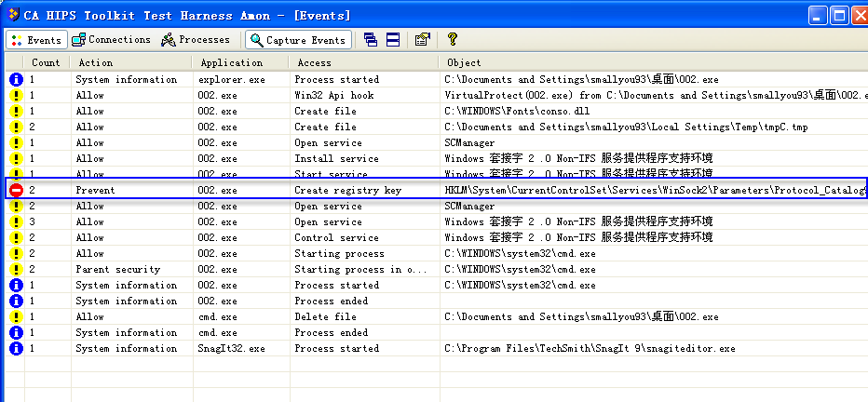The width and height of the screenshot is (868, 402).
Task: Click the info icon on explorer.exe row
Action: (x=16, y=80)
